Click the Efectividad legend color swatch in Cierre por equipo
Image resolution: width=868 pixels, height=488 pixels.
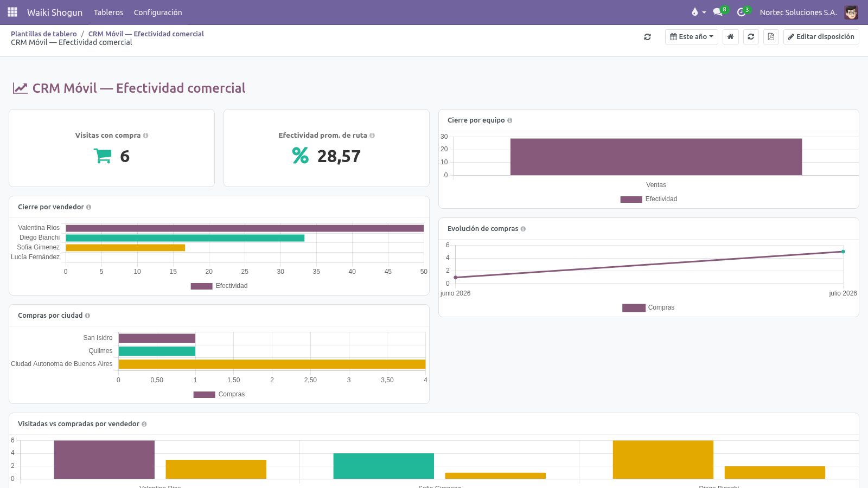click(x=631, y=199)
